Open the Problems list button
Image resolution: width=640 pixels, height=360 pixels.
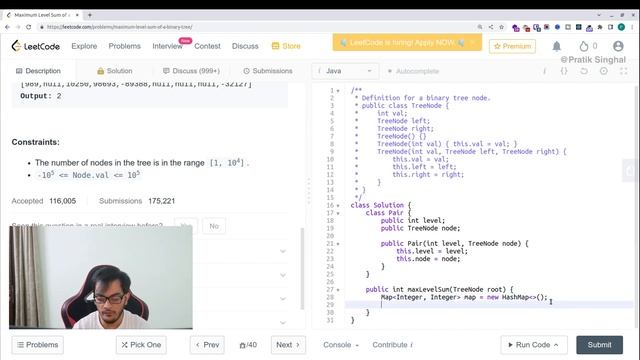click(38, 345)
